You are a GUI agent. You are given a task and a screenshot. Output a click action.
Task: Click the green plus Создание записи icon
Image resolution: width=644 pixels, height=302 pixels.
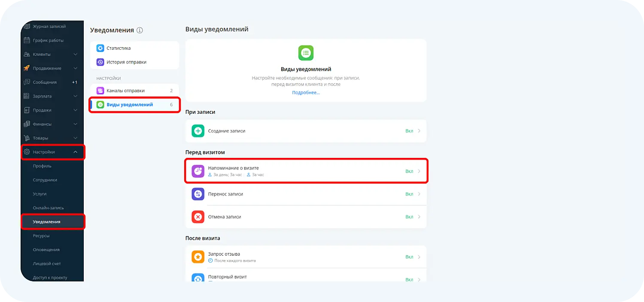click(x=198, y=131)
